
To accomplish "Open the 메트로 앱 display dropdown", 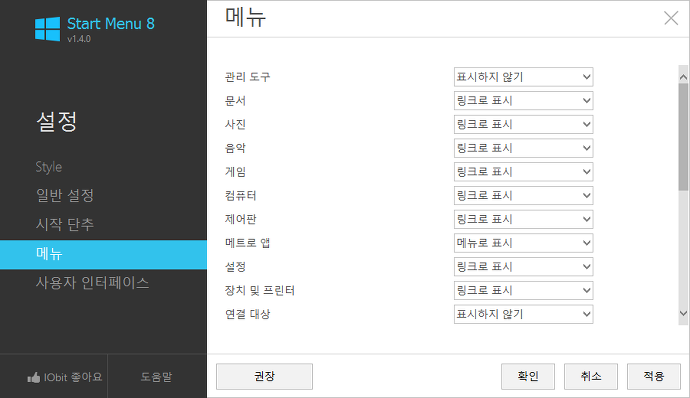I will [x=523, y=243].
